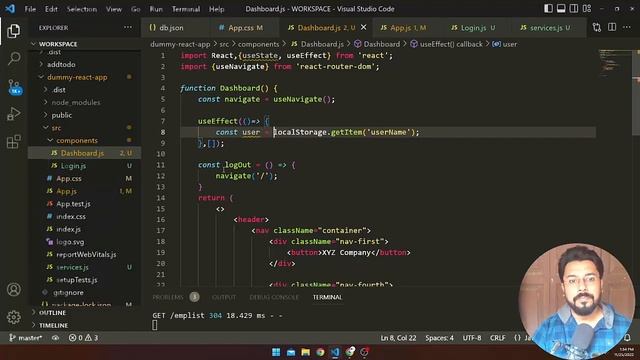Collapse the WORKSPACE section
640x360 pixels.
58,44
